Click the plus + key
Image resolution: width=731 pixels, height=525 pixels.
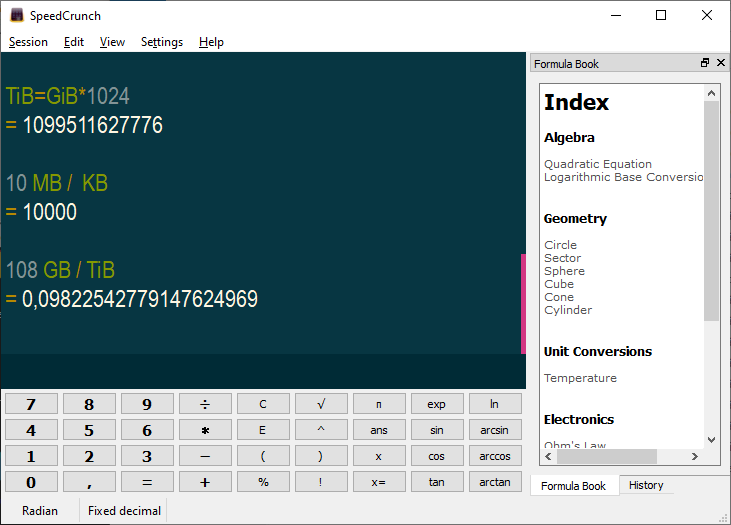[205, 482]
